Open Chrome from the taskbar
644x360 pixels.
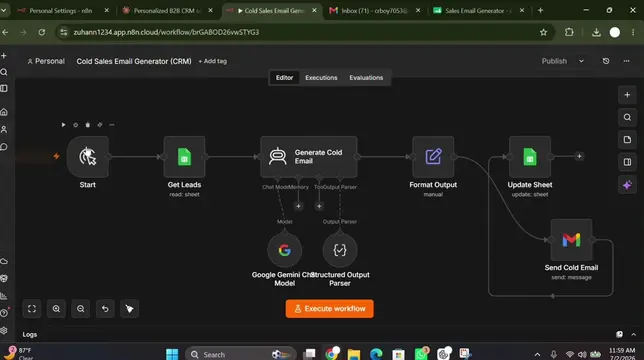point(332,353)
